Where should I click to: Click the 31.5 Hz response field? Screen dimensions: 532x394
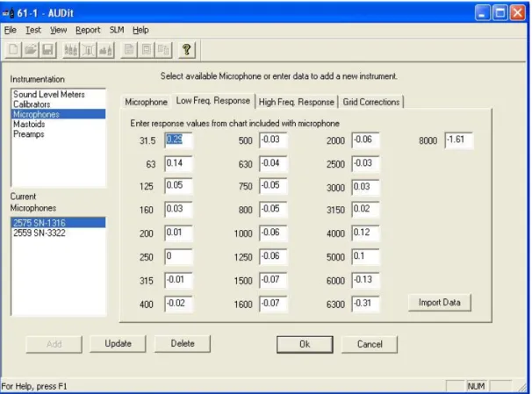[x=178, y=140]
